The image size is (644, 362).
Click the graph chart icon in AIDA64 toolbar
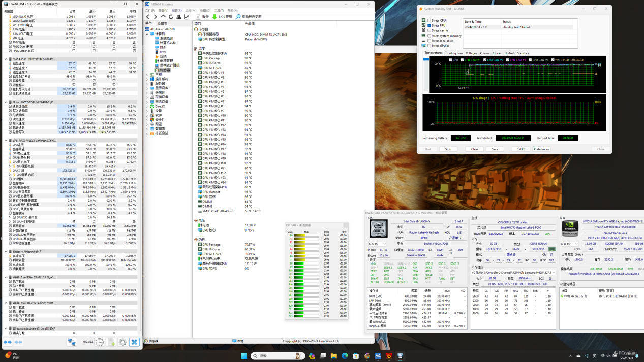coord(187,17)
